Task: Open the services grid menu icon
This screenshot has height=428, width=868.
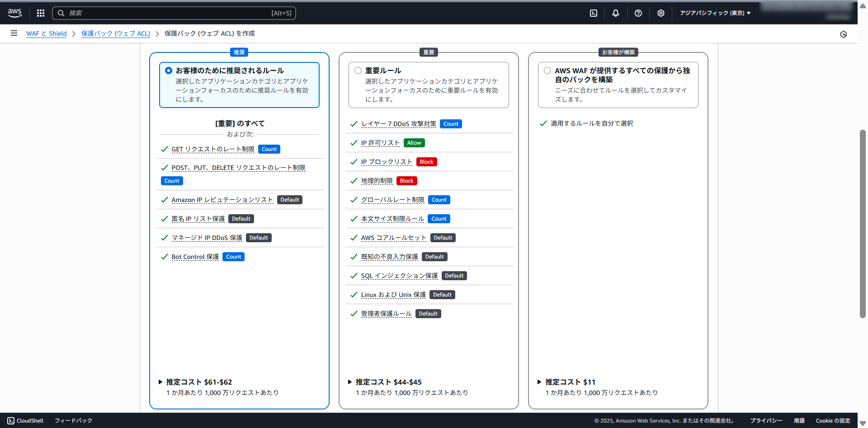Action: click(41, 13)
